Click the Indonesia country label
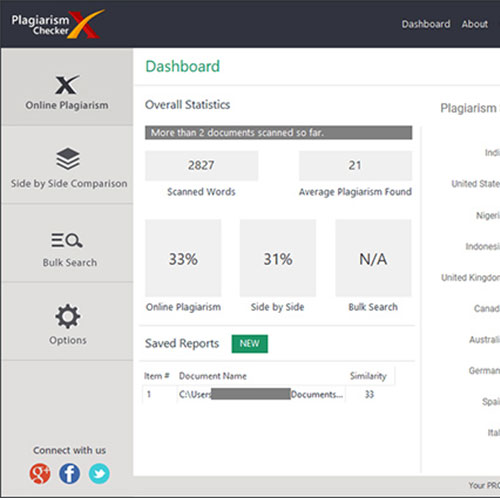500x500 pixels. pos(483,247)
